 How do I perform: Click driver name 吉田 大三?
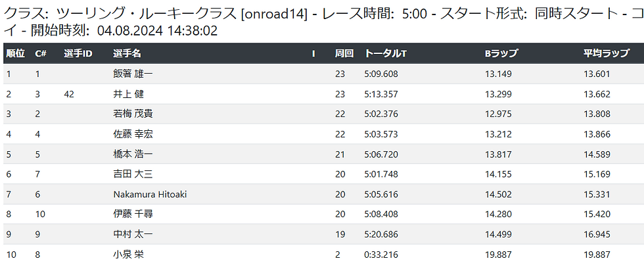pyautogui.click(x=133, y=174)
